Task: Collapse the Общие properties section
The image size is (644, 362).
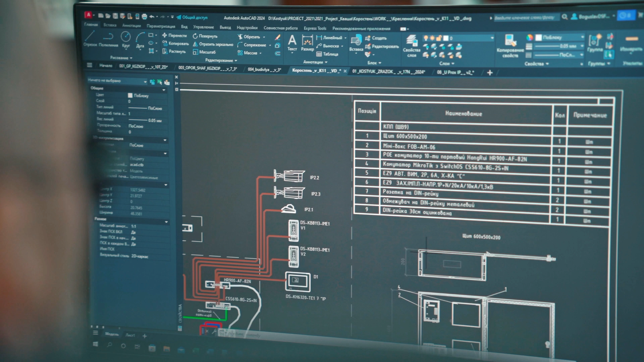Action: [164, 90]
